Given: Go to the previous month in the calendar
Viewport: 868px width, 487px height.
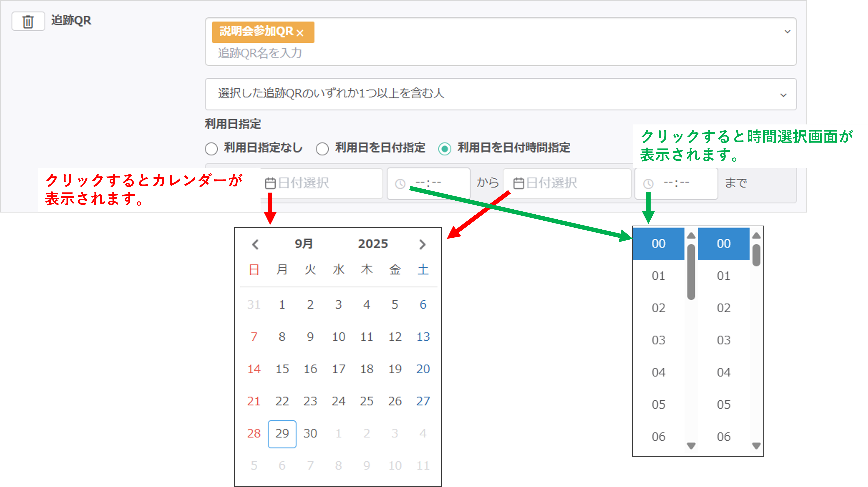Looking at the screenshot, I should click(255, 244).
